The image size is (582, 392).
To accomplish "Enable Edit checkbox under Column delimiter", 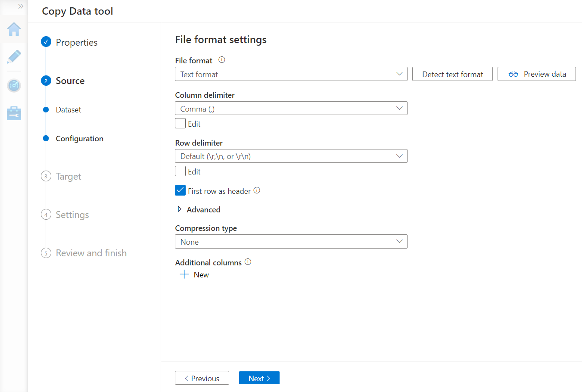I will (181, 124).
